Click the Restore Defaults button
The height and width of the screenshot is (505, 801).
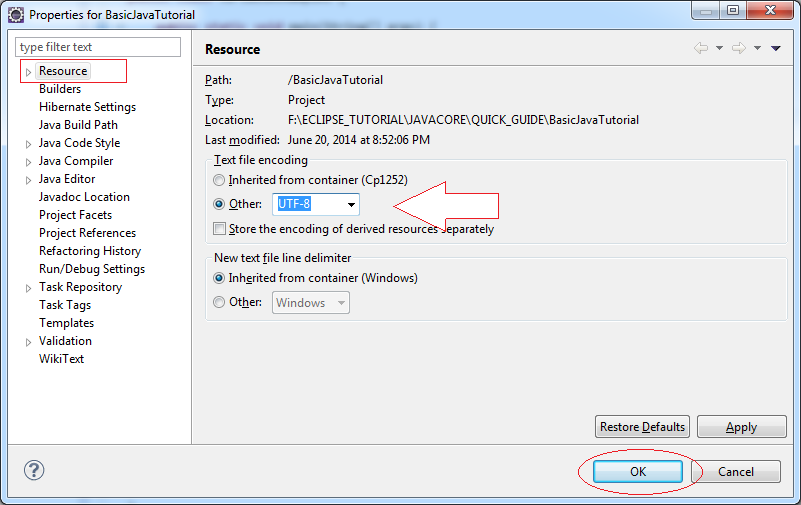[x=642, y=427]
